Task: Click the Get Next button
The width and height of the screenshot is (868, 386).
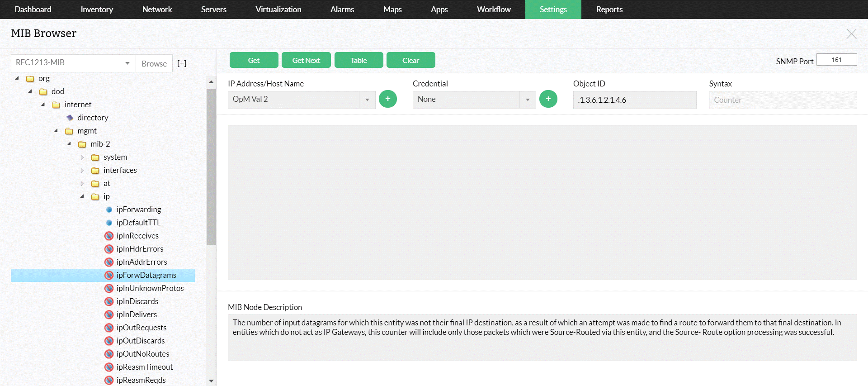Action: tap(306, 60)
